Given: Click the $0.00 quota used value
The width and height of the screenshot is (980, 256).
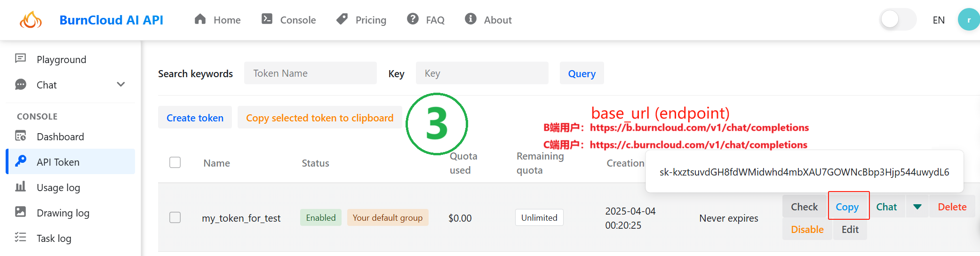Looking at the screenshot, I should 460,218.
